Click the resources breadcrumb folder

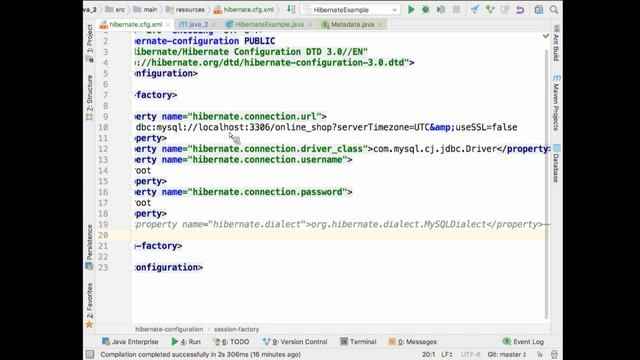[185, 9]
